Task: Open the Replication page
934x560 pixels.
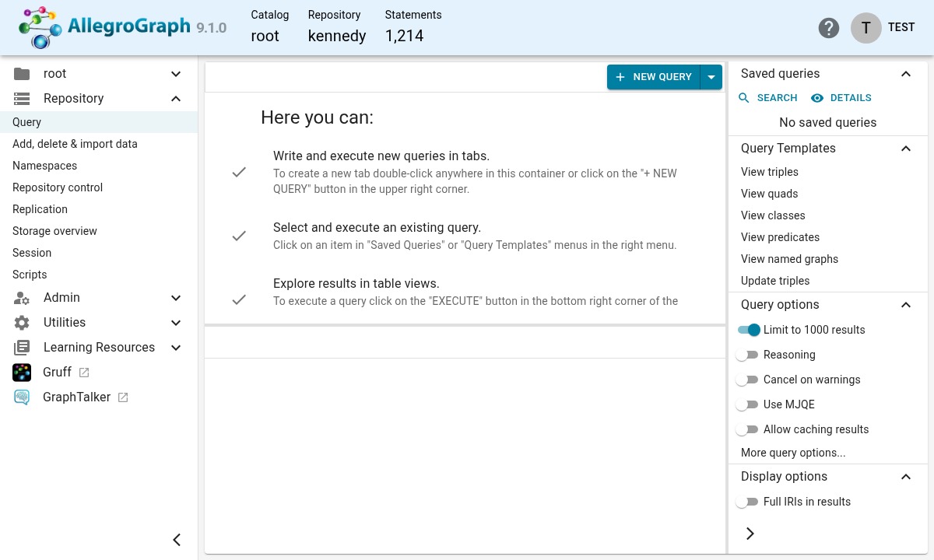Action: click(99, 209)
